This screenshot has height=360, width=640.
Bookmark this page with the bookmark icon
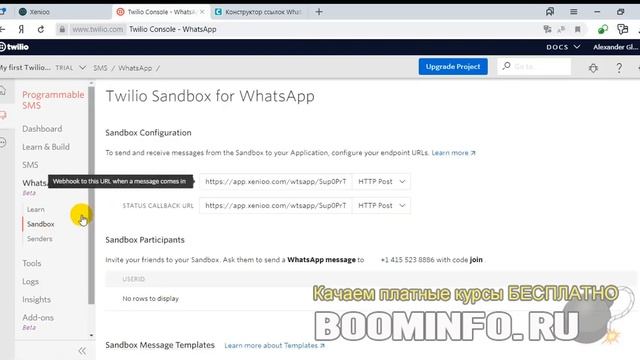(578, 29)
